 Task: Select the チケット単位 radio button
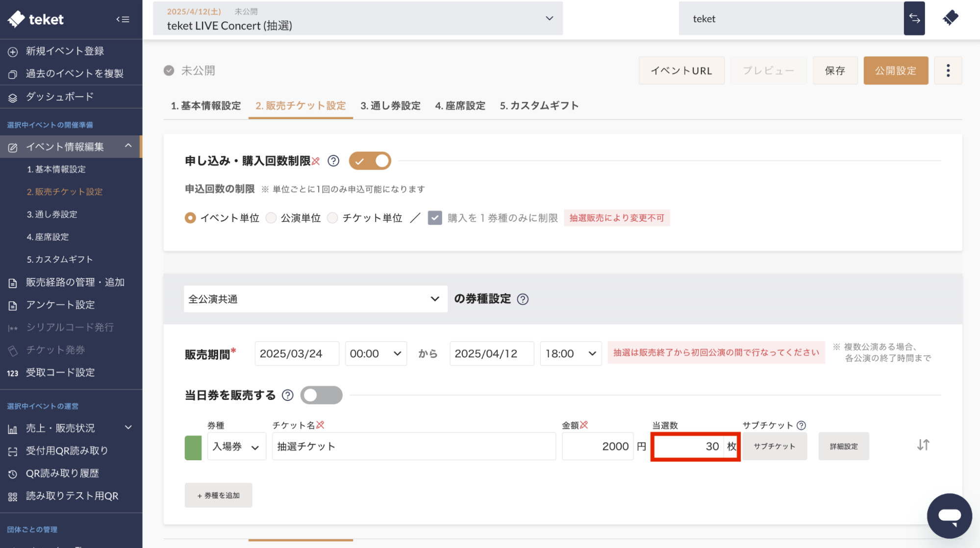tap(332, 218)
